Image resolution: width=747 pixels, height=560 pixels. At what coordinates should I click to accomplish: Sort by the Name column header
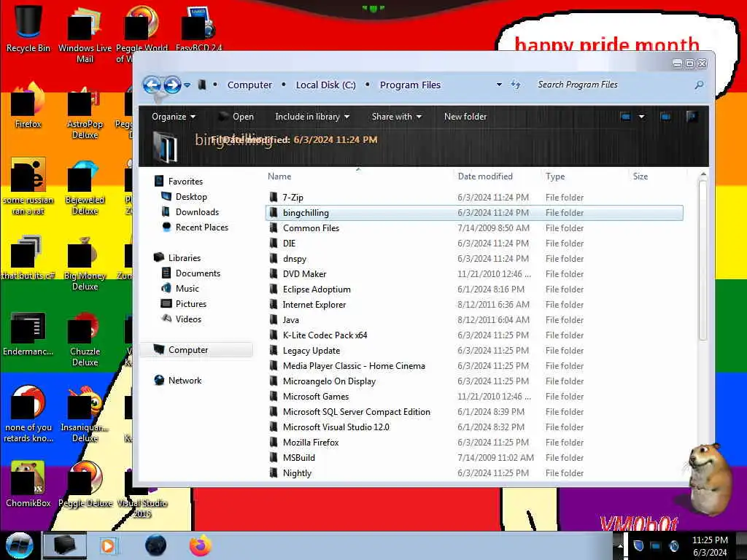click(279, 176)
